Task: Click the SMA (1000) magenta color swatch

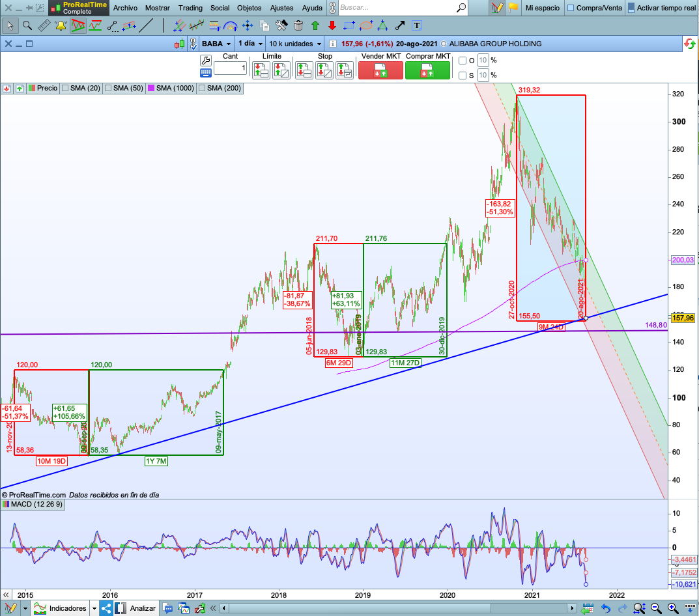Action: [x=150, y=88]
